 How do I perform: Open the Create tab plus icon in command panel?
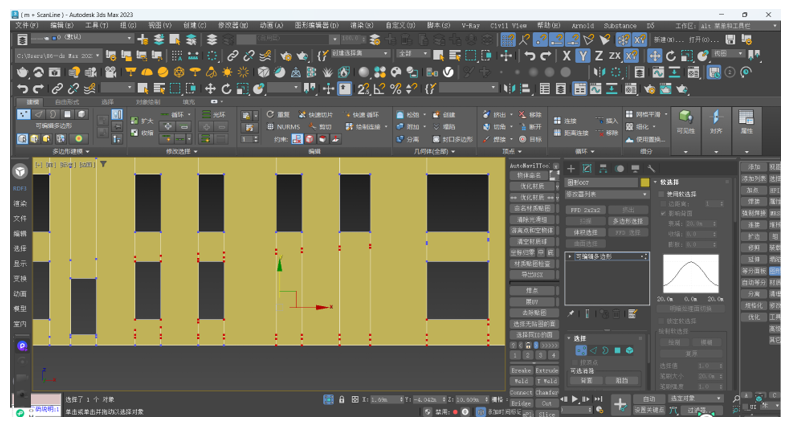(571, 168)
